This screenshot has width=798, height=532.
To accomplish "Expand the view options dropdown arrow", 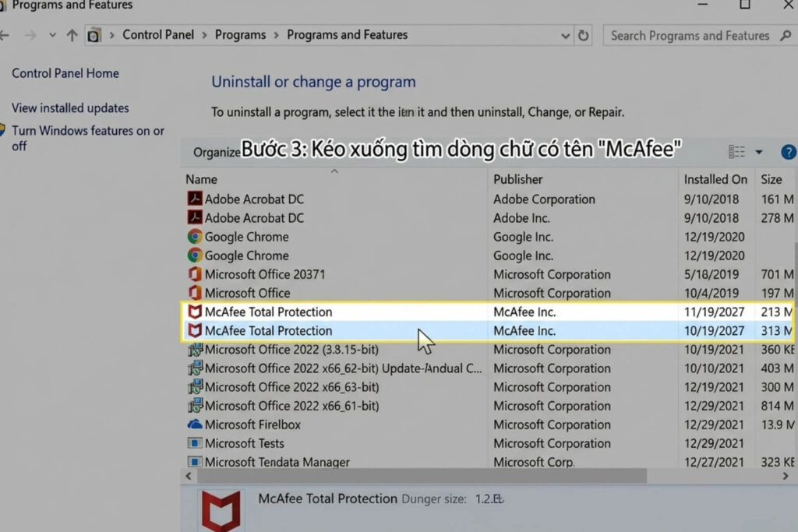I will [759, 152].
